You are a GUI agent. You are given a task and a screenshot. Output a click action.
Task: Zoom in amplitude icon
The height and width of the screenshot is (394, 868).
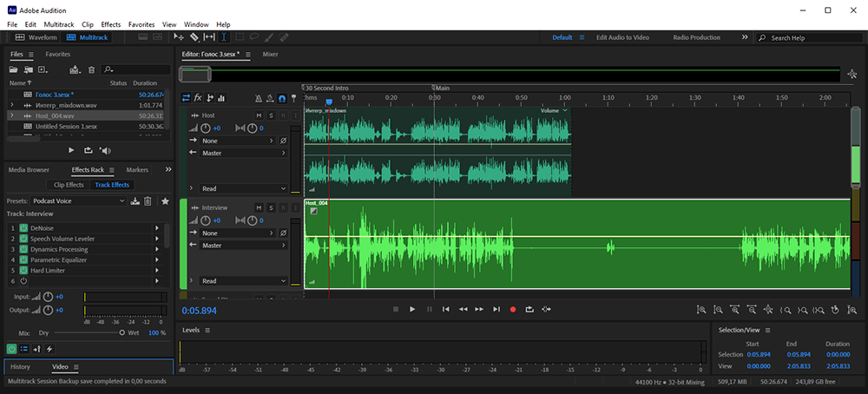(x=701, y=310)
